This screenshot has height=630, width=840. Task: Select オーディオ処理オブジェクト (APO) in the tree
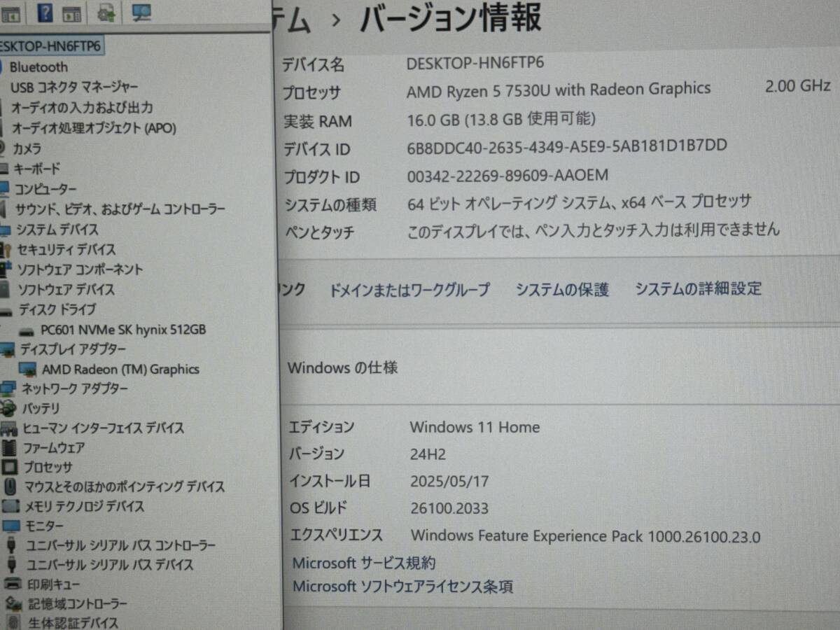point(94,128)
